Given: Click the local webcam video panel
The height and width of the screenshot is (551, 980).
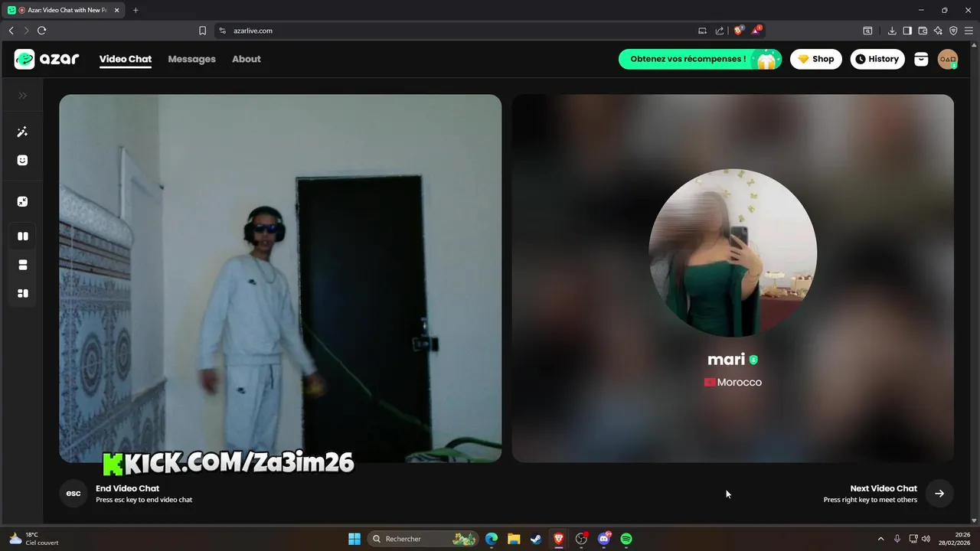Looking at the screenshot, I should [280, 279].
